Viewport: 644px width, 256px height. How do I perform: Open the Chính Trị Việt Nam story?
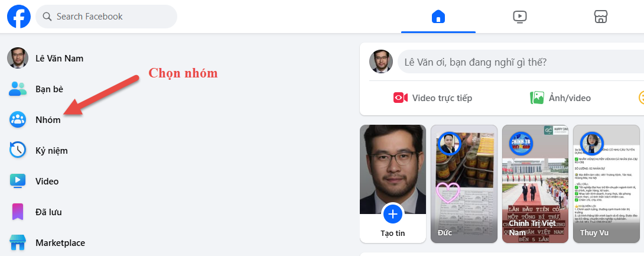tap(535, 184)
